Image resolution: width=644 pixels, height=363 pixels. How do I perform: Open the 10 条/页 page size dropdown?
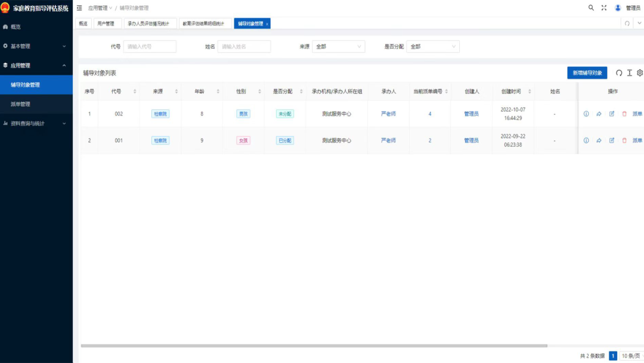click(631, 356)
